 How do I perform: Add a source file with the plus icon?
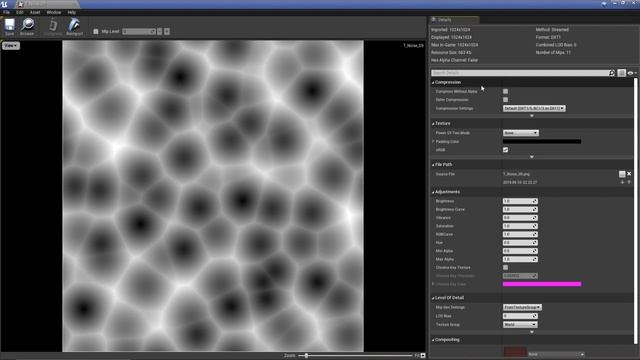(x=622, y=182)
